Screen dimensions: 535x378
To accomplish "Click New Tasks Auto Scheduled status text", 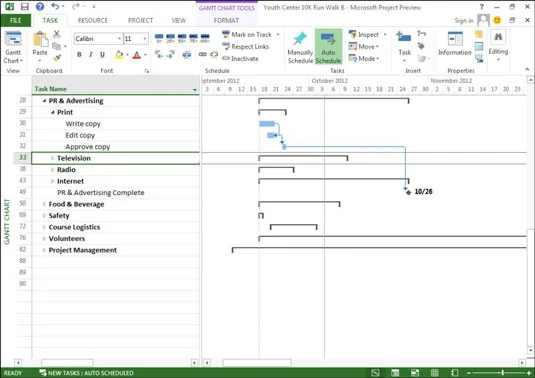I will (x=87, y=373).
